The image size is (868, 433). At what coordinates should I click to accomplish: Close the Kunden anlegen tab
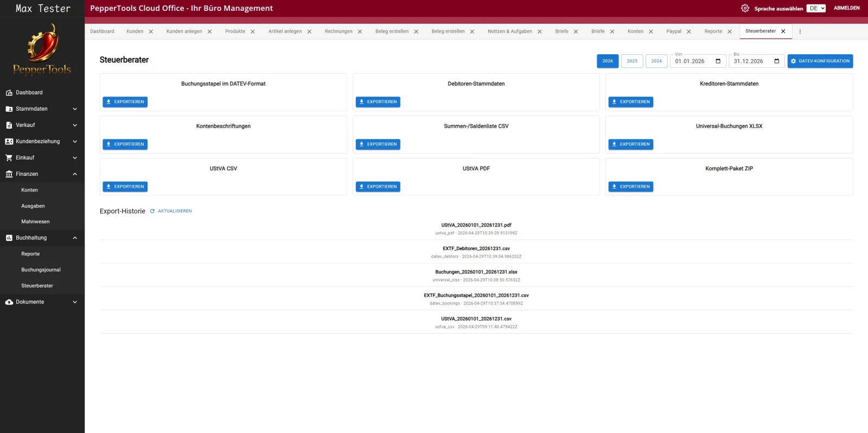[x=209, y=31]
